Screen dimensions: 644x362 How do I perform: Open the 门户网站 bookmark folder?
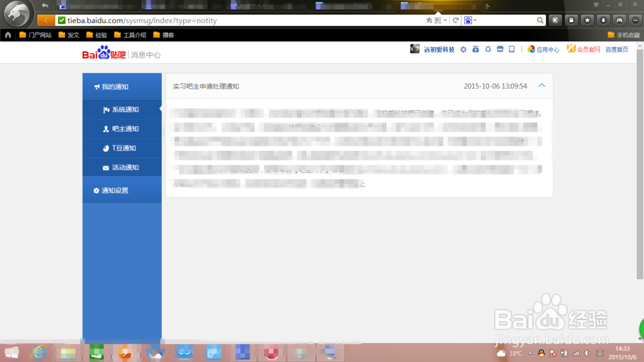(x=35, y=35)
